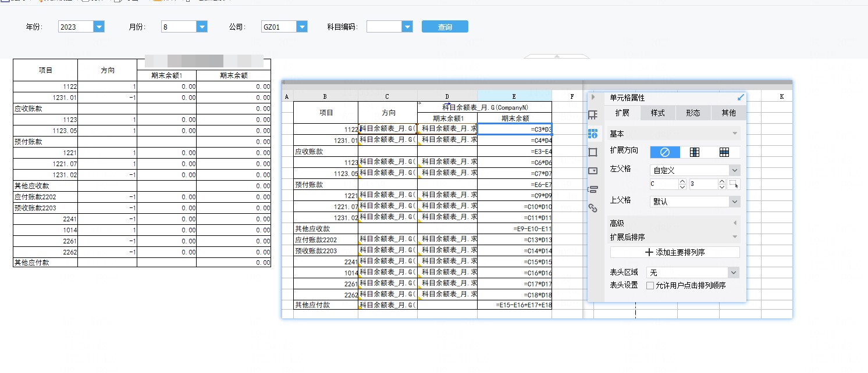
Task: Open the 月份 dropdown showing 8
Action: 202,27
